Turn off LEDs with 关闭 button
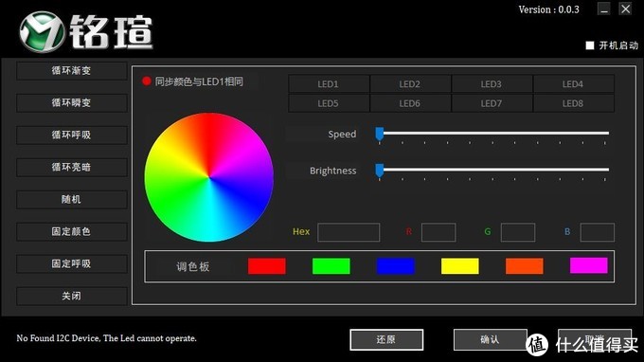The width and height of the screenshot is (644, 362). [x=71, y=296]
